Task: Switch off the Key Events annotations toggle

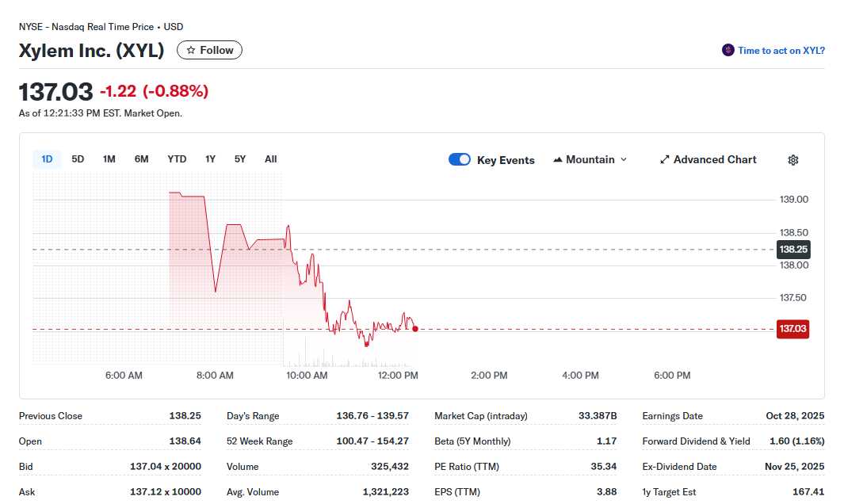Action: [x=459, y=159]
